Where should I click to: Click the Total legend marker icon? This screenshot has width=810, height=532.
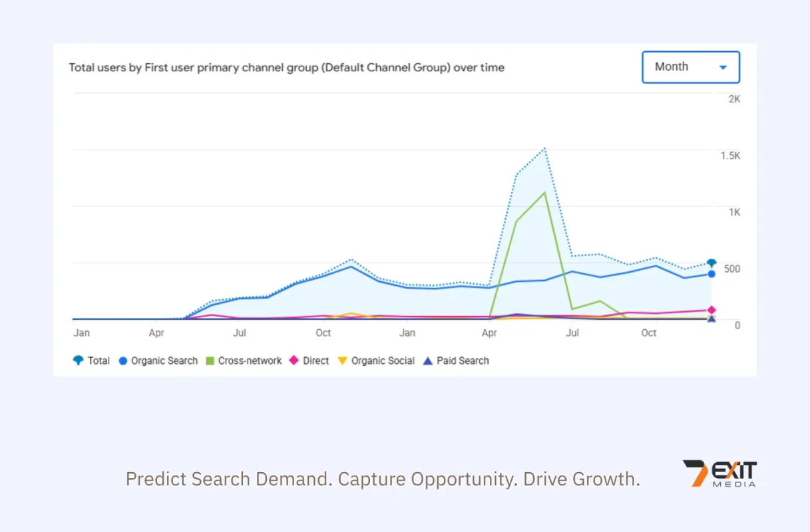point(78,360)
